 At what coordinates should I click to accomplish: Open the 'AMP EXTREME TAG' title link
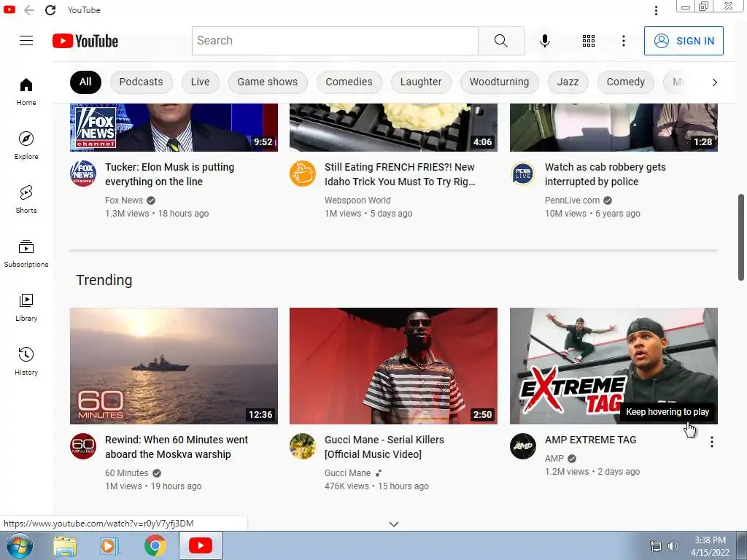pyautogui.click(x=590, y=440)
